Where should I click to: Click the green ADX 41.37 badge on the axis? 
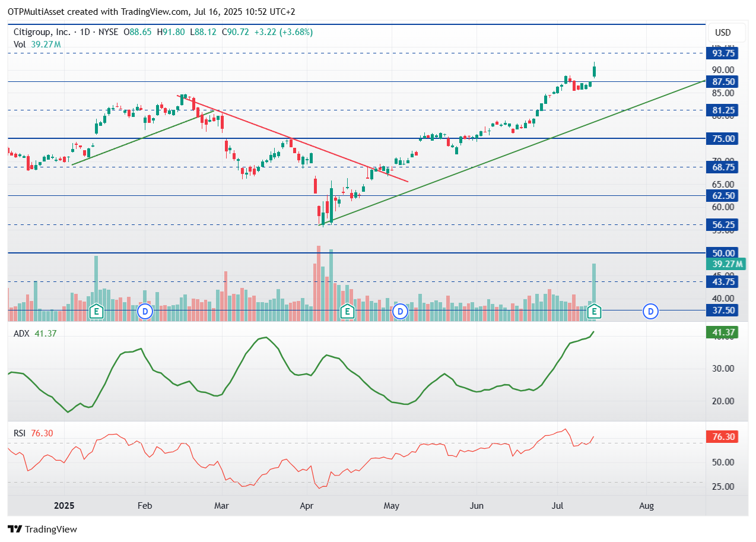(x=723, y=333)
